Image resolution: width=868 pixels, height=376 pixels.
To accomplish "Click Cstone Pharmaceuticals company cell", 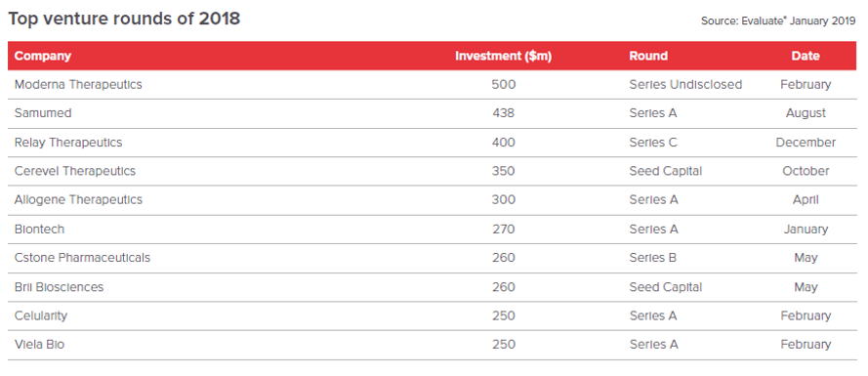I will click(82, 258).
